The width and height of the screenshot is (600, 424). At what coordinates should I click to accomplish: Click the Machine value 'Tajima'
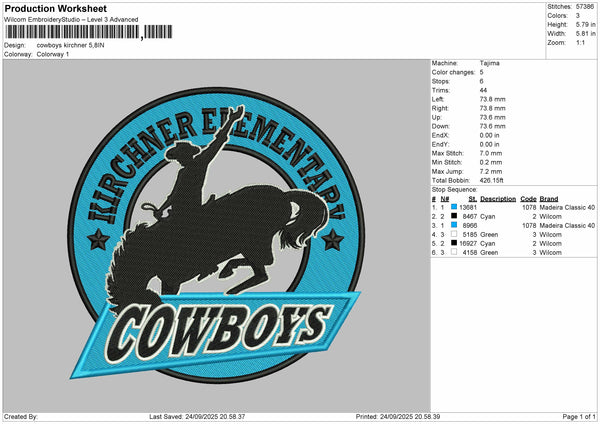click(489, 63)
